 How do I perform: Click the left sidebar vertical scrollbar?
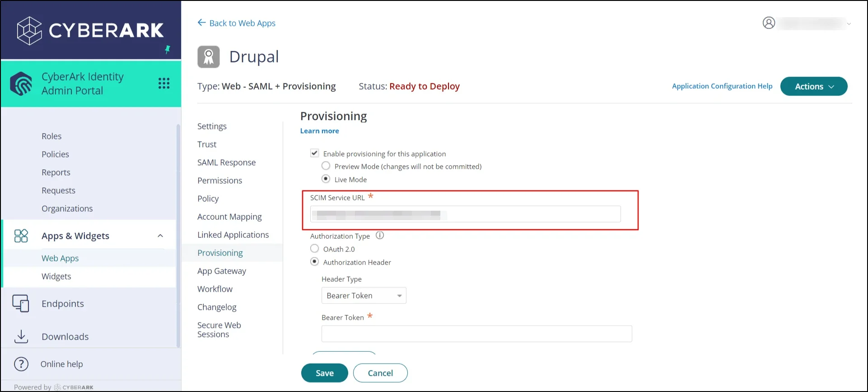(x=178, y=235)
